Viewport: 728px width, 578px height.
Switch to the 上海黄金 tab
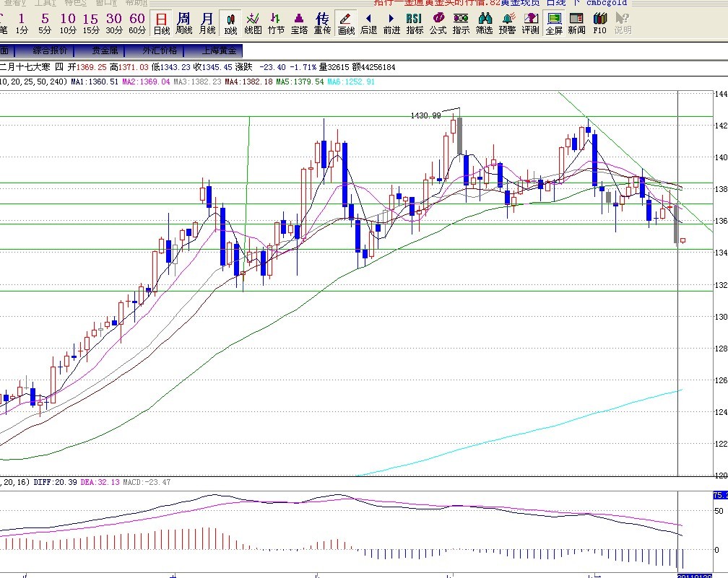coord(214,51)
